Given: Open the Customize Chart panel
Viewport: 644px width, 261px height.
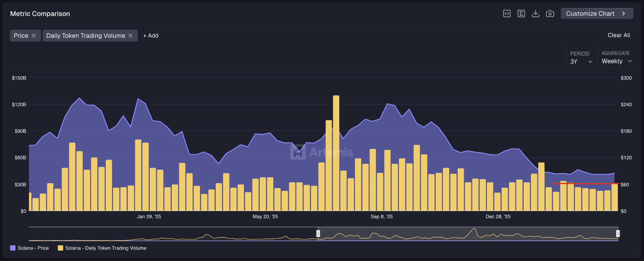Looking at the screenshot, I should pos(597,14).
